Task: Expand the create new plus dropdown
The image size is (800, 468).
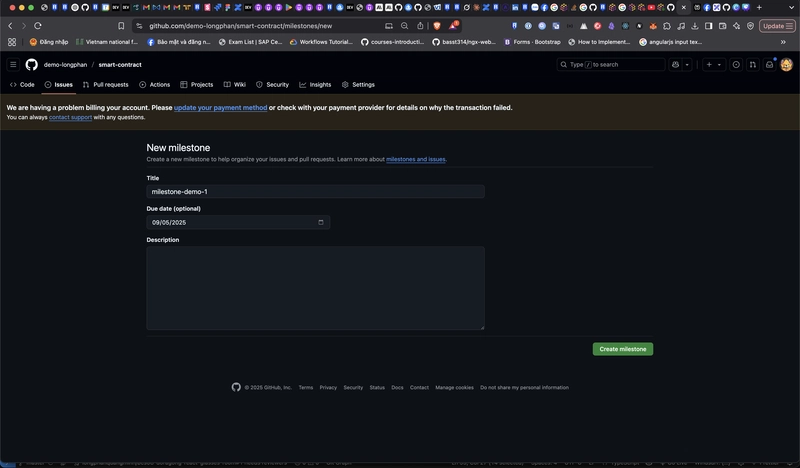Action: (713, 64)
